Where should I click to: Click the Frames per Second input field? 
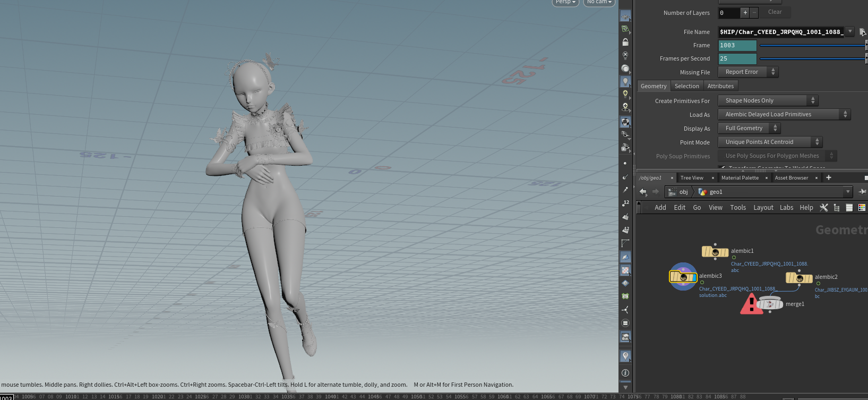pyautogui.click(x=737, y=58)
